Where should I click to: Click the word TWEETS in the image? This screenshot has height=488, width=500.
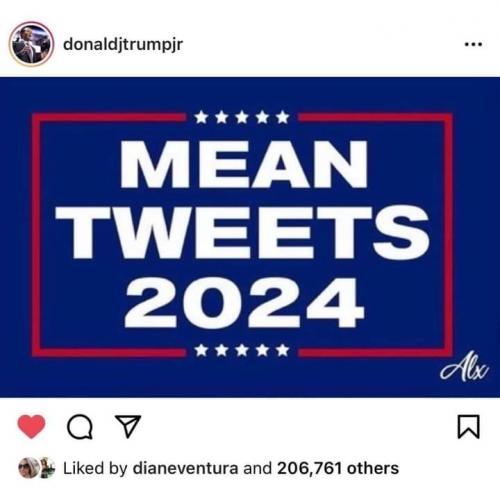243,233
